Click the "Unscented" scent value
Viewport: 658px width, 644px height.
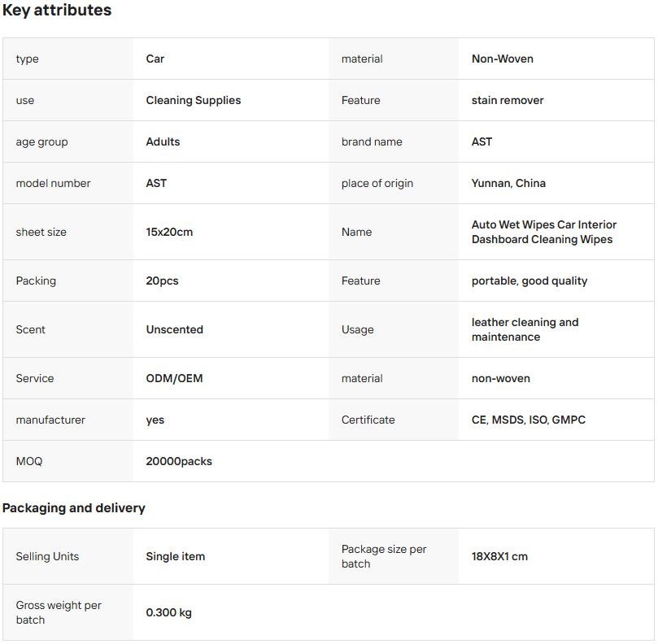(174, 329)
